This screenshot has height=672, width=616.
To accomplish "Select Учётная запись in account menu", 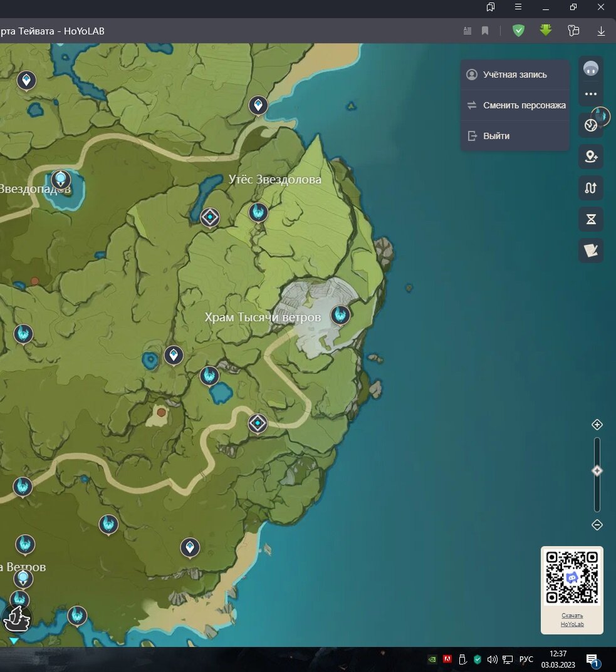I will coord(514,75).
